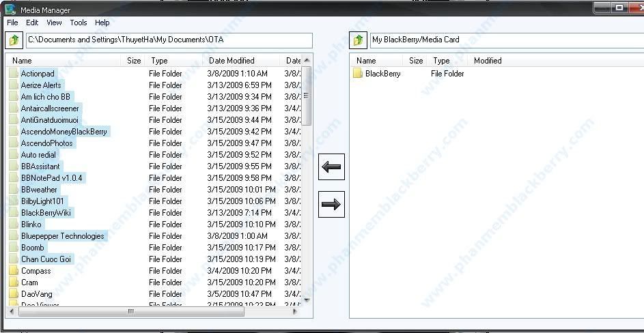The width and height of the screenshot is (644, 333).
Task: Click the 3/13/2009 6:59 PM date cell
Action: click(240, 85)
